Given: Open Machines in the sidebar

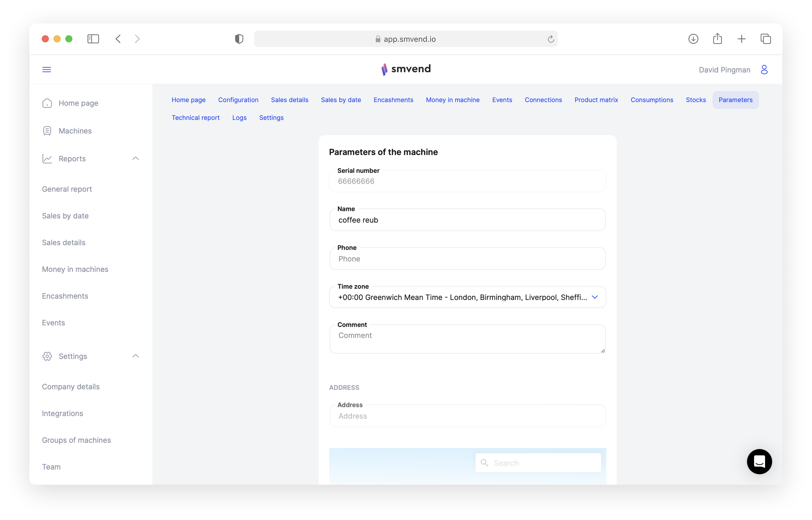Looking at the screenshot, I should click(x=75, y=131).
